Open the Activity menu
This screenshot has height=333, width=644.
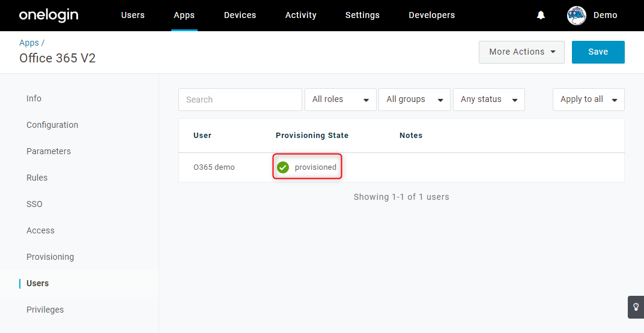point(300,15)
